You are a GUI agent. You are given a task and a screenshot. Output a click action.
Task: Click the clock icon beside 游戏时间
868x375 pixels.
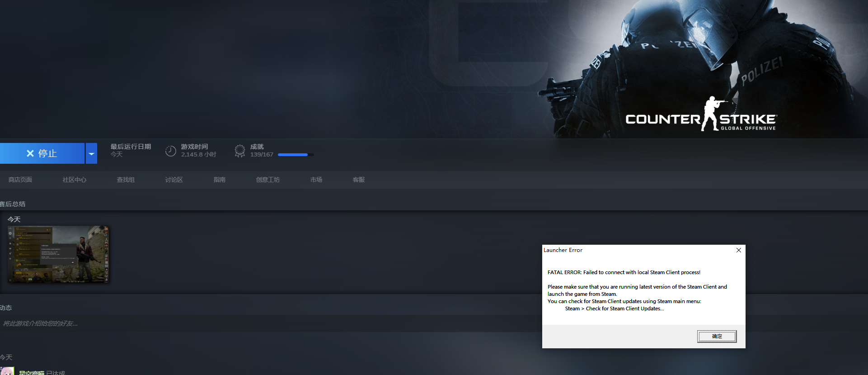click(x=170, y=151)
